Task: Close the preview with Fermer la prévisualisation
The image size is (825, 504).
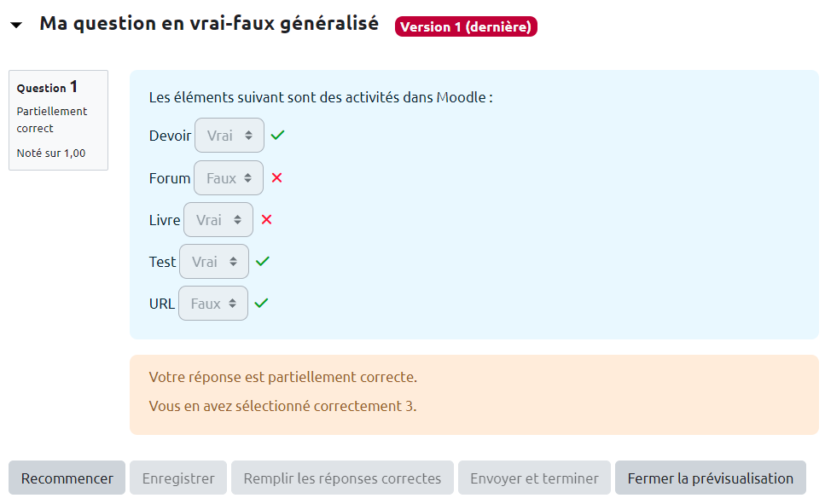Action: (710, 478)
